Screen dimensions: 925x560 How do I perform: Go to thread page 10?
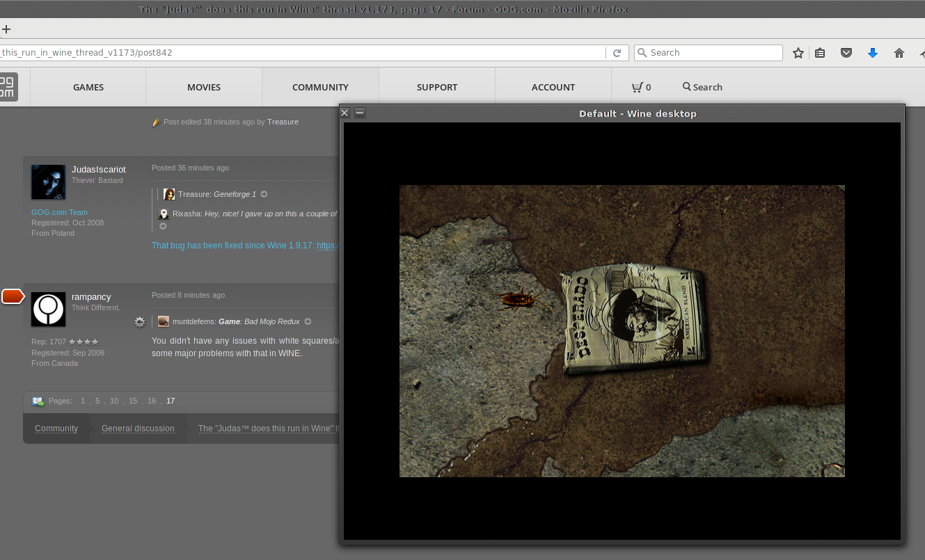[114, 401]
